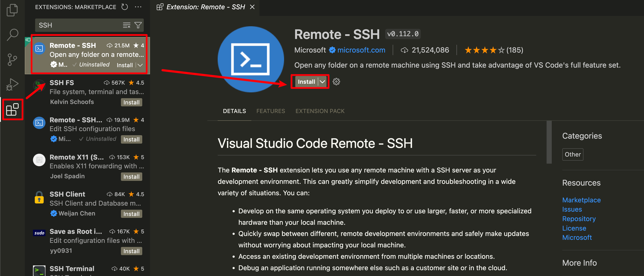Switch to the EXTENSION PACK tab
The image size is (644, 276).
tap(320, 111)
